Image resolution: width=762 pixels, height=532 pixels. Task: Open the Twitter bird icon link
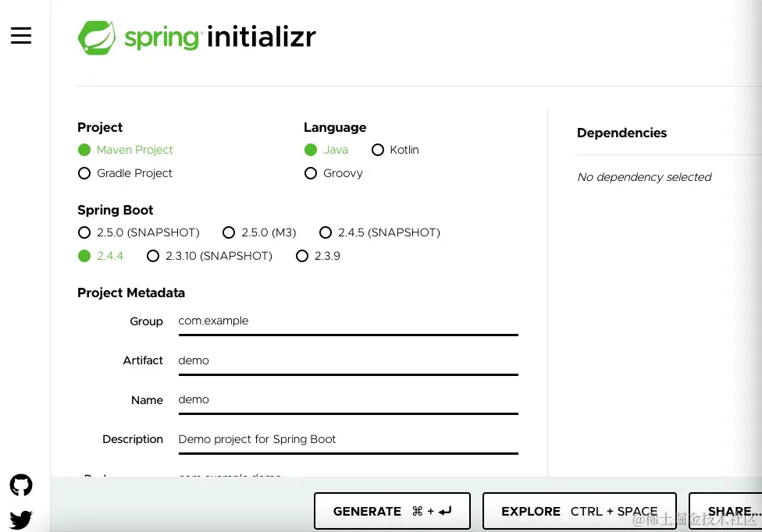(x=21, y=520)
